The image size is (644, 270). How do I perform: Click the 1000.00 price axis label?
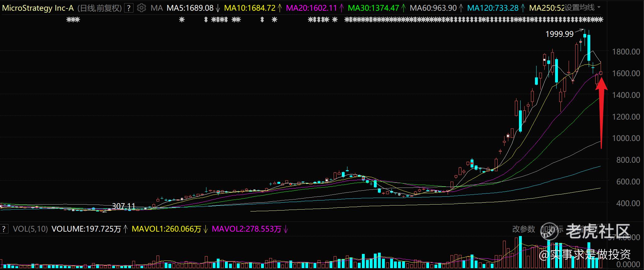tap(626, 138)
